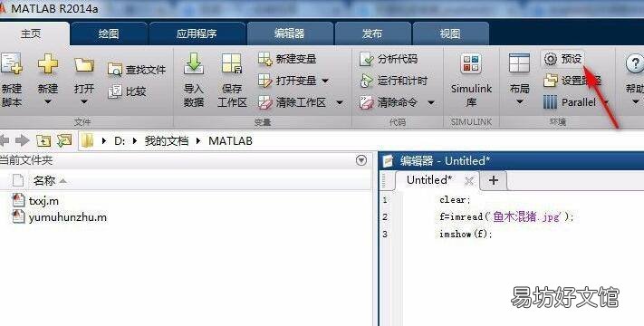
Task: Expand the arrow before 我的文档 in path
Action: pyautogui.click(x=135, y=141)
